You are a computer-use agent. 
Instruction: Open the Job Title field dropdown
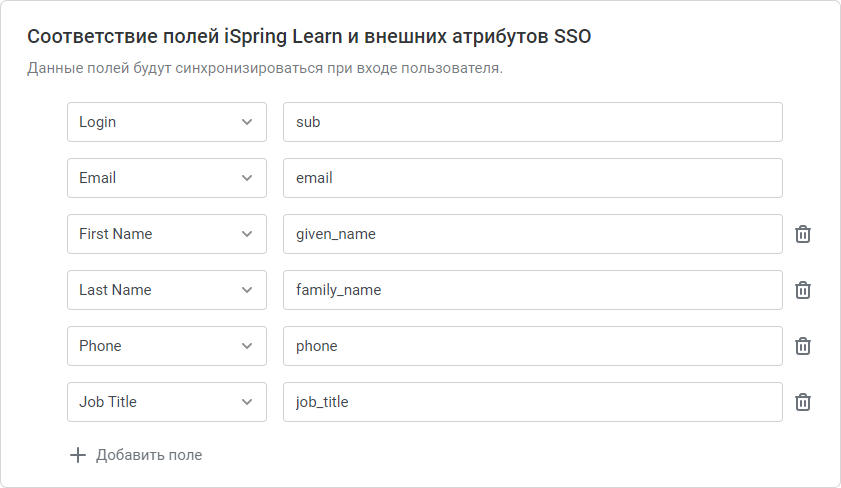pos(167,402)
